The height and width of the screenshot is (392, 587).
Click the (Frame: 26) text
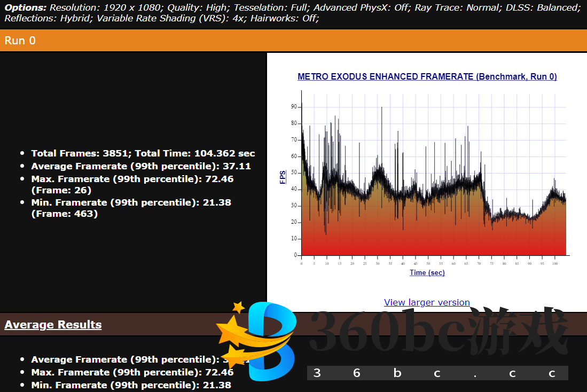[x=61, y=190]
